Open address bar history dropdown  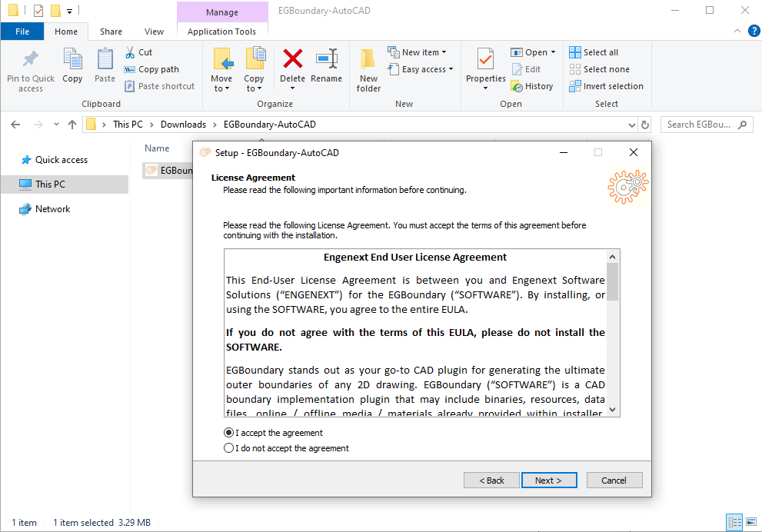(x=632, y=125)
